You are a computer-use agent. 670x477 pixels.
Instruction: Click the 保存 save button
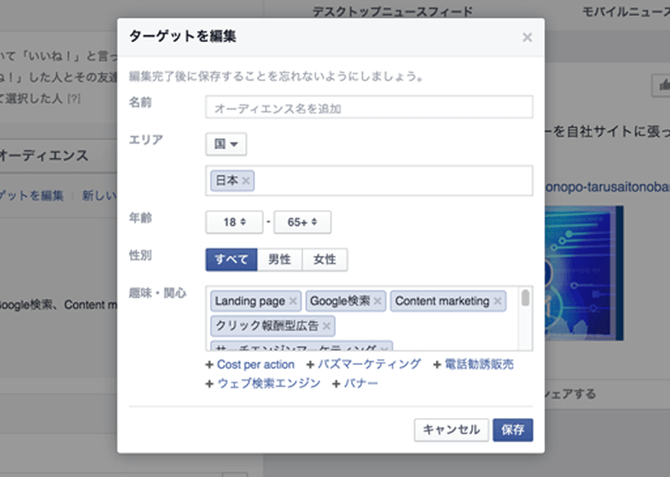(513, 430)
